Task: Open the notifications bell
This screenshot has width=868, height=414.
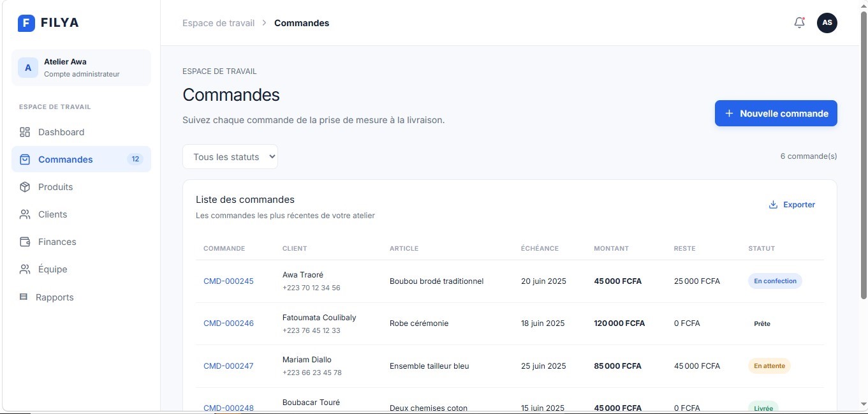Action: coord(799,23)
